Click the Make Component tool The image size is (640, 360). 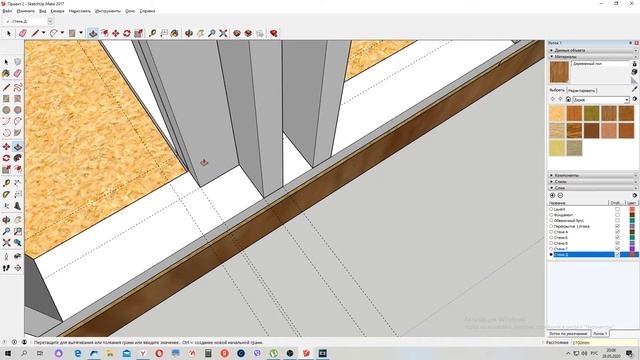18,62
